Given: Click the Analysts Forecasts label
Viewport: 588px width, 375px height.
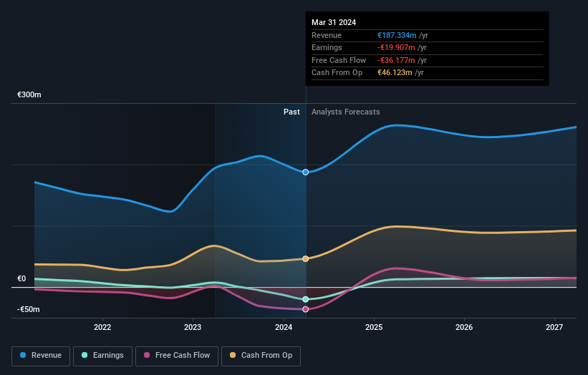Looking at the screenshot, I should [x=346, y=112].
